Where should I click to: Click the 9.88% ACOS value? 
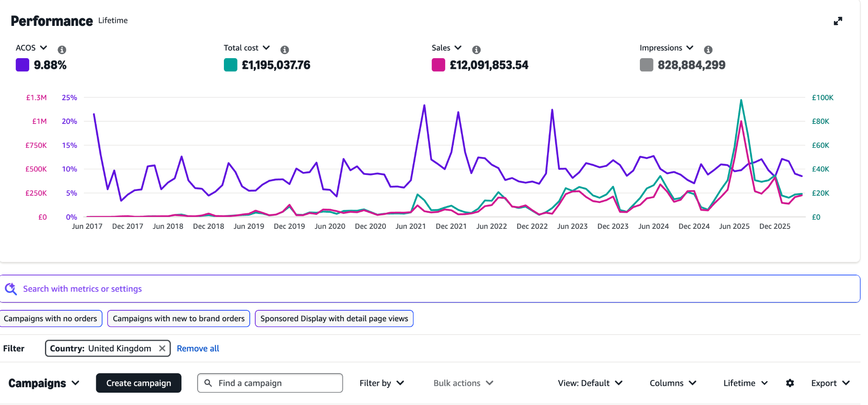point(50,65)
